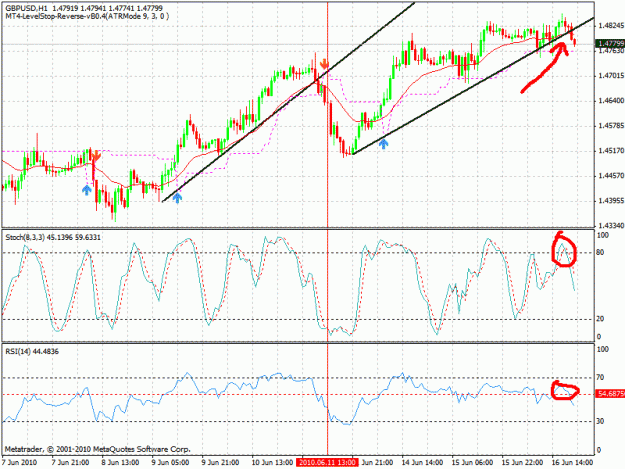Select the 8 Jun 13:00 time label
The image size is (625, 469).
point(120,463)
